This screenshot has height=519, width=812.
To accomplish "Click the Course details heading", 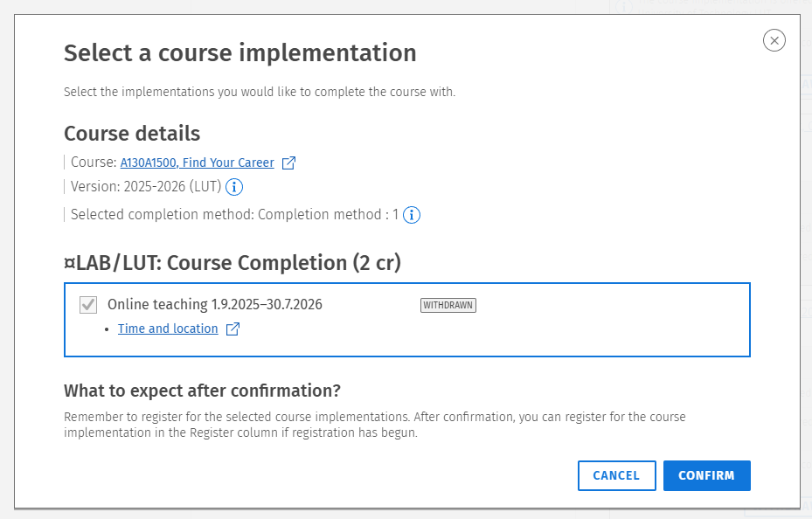I will 132,134.
